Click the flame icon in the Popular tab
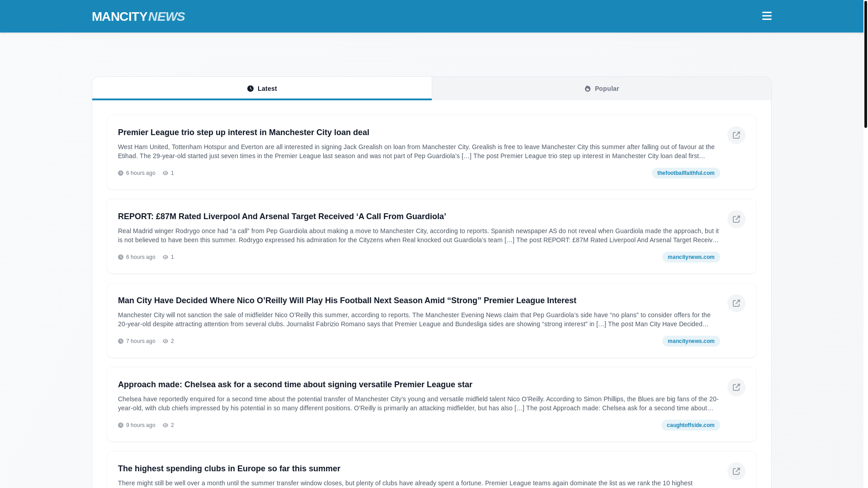Image resolution: width=868 pixels, height=488 pixels. [587, 89]
